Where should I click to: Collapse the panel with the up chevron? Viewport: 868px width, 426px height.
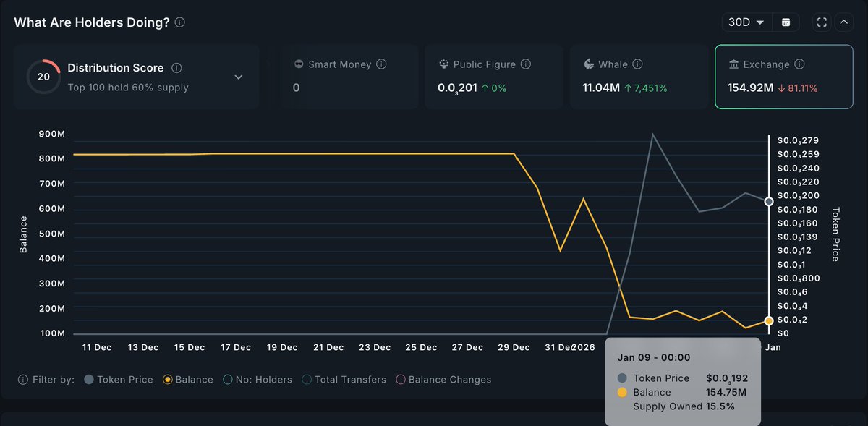pos(843,22)
